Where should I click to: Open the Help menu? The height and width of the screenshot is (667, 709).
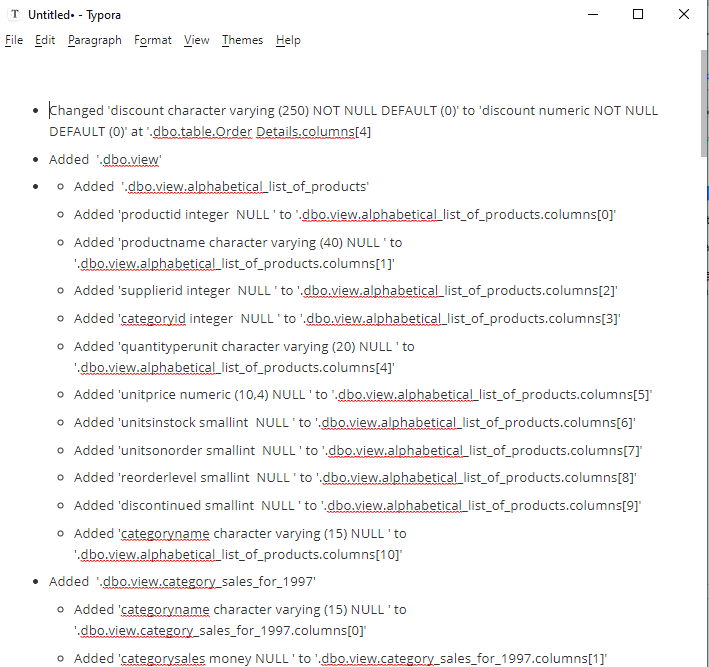coord(288,40)
